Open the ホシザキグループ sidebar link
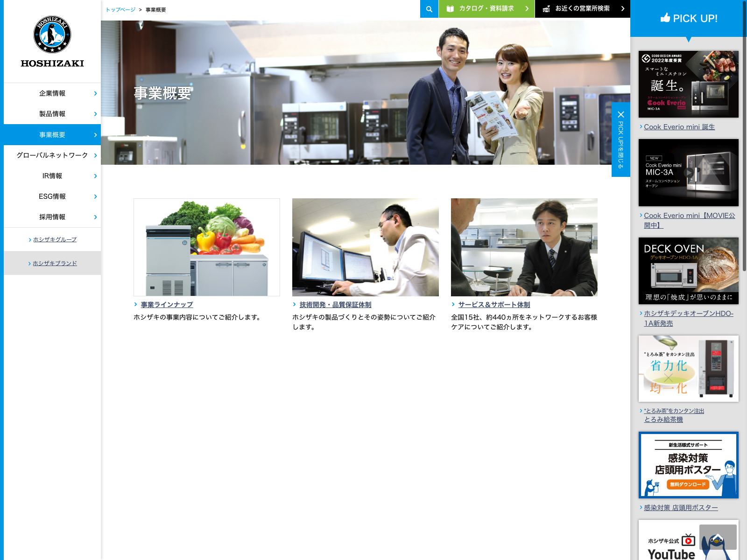 tap(55, 239)
